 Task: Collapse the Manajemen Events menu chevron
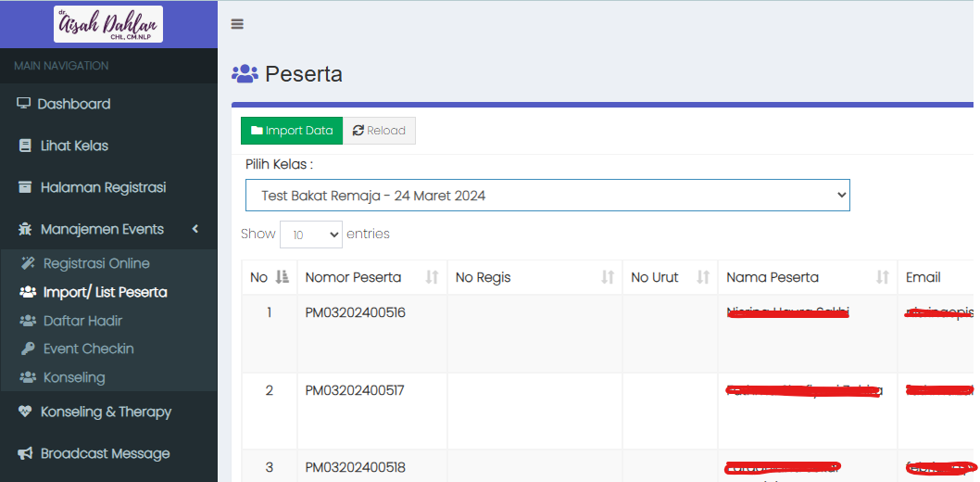(195, 229)
